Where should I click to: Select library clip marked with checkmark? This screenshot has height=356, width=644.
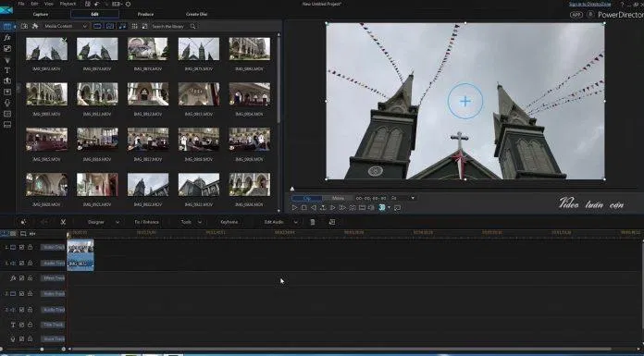(46, 49)
